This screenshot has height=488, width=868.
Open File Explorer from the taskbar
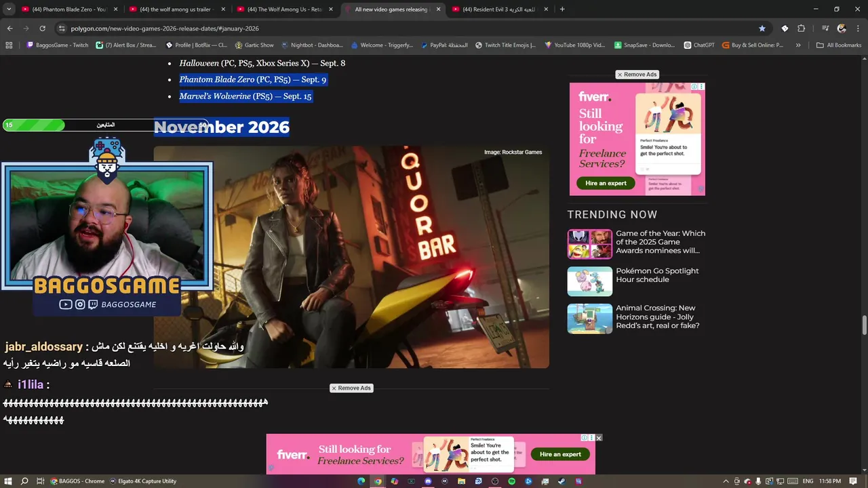click(x=461, y=481)
